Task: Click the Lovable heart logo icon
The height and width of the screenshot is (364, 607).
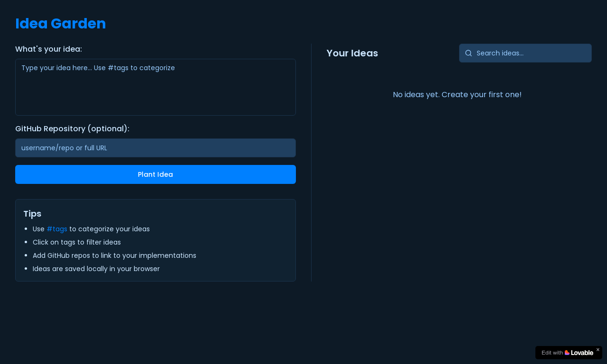Action: 567,353
